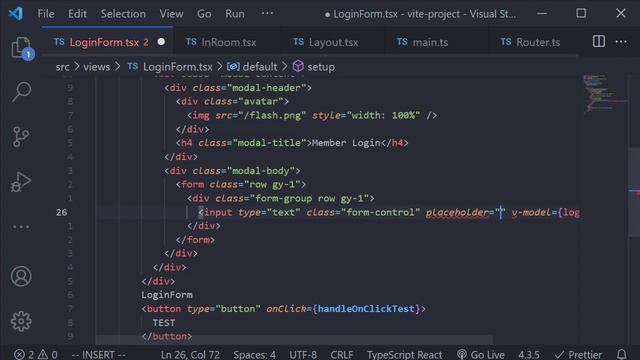Click line number 26 in gutter
This screenshot has height=360, width=640.
coord(62,212)
